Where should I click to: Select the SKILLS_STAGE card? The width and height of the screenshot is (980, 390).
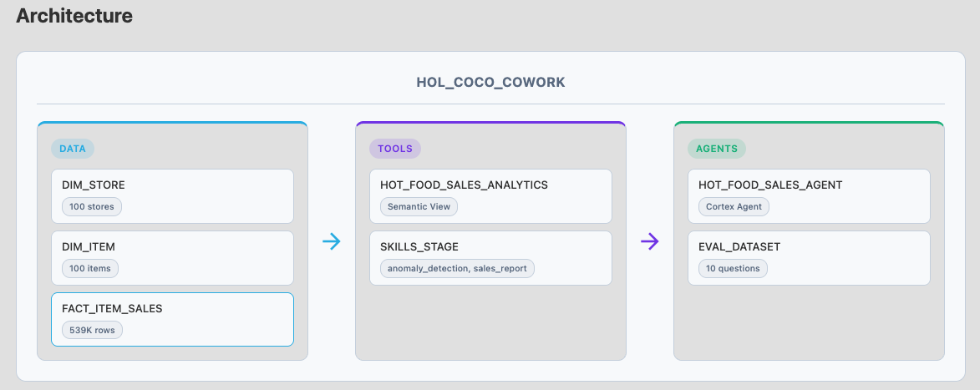pyautogui.click(x=490, y=258)
